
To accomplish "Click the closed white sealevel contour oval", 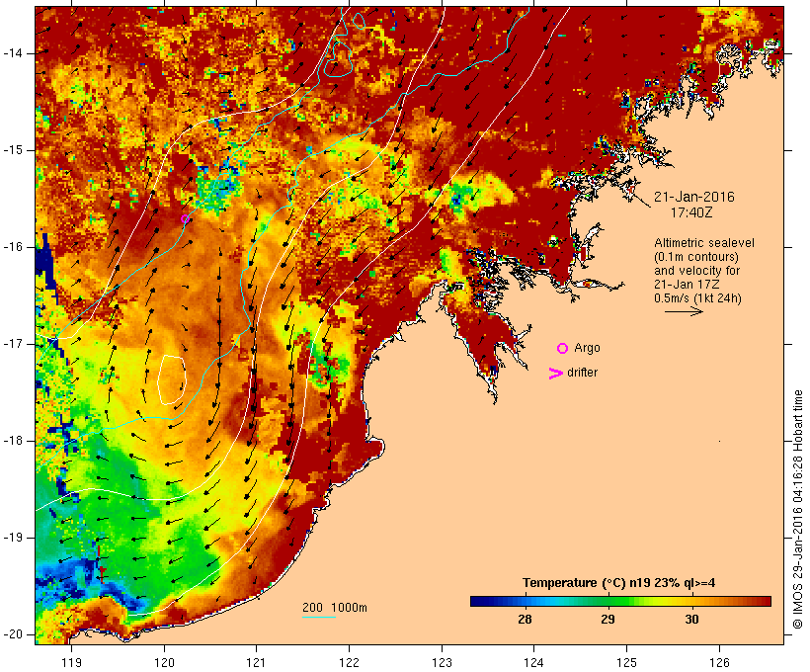I will (x=172, y=379).
